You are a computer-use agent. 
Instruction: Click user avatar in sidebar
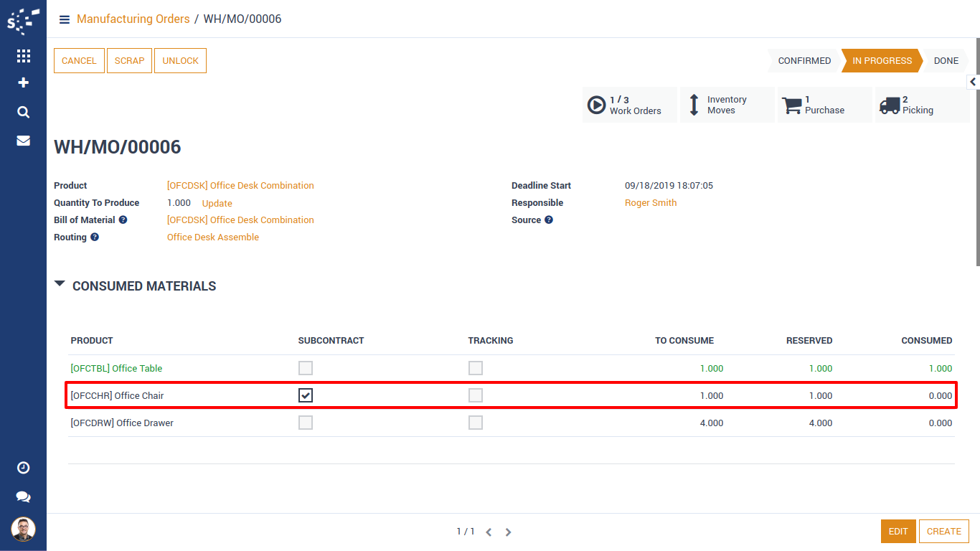tap(23, 529)
